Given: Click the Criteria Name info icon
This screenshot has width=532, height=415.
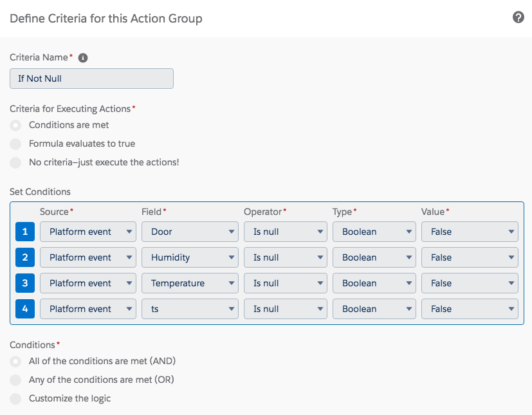Looking at the screenshot, I should [x=83, y=58].
